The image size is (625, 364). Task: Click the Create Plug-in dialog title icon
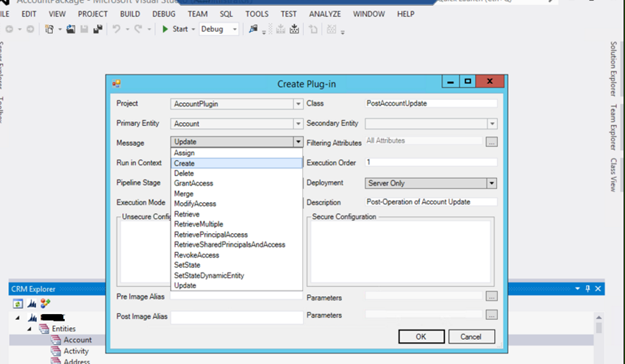tap(116, 84)
